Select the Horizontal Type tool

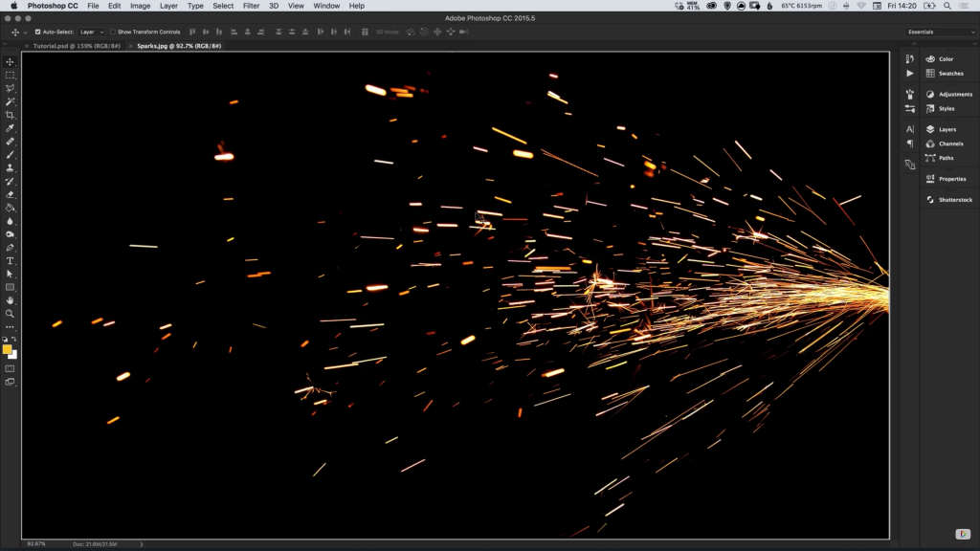(10, 260)
